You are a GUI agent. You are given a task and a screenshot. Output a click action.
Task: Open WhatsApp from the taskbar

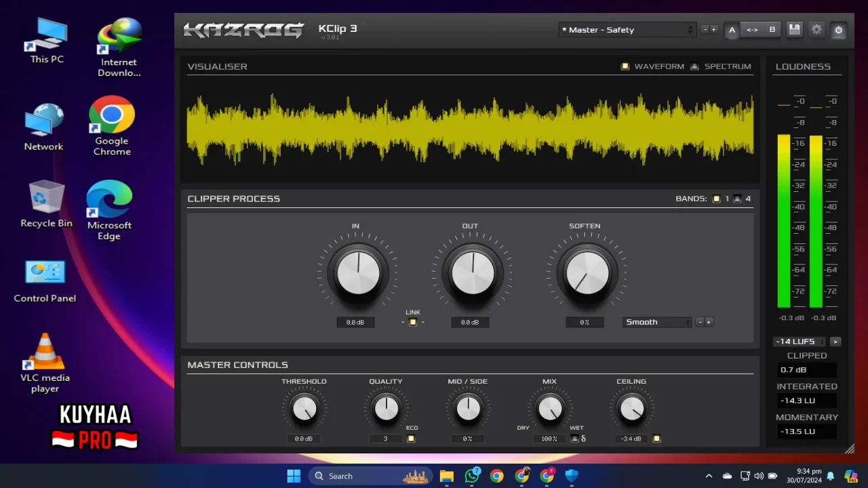click(x=472, y=476)
